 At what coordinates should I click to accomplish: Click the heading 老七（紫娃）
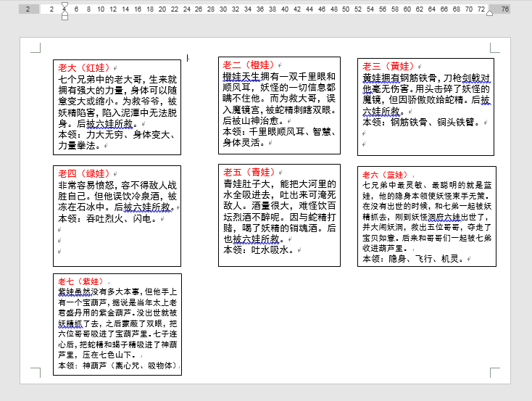pos(80,281)
